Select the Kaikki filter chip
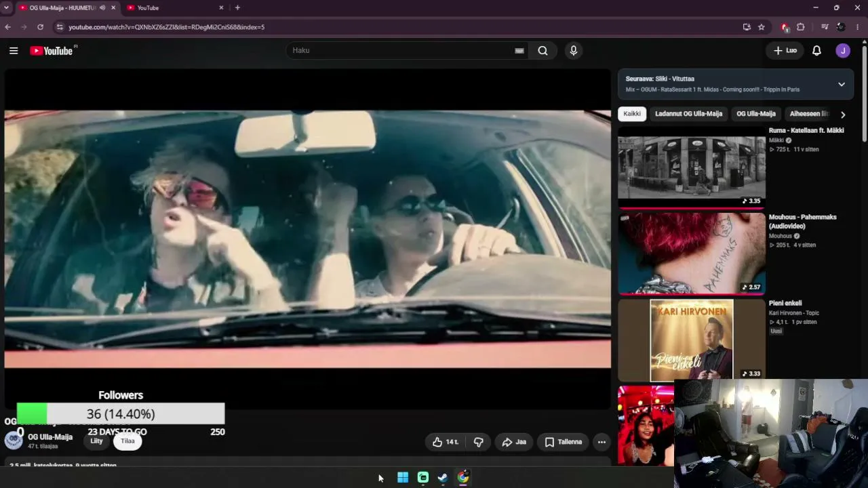The width and height of the screenshot is (868, 488). [632, 114]
